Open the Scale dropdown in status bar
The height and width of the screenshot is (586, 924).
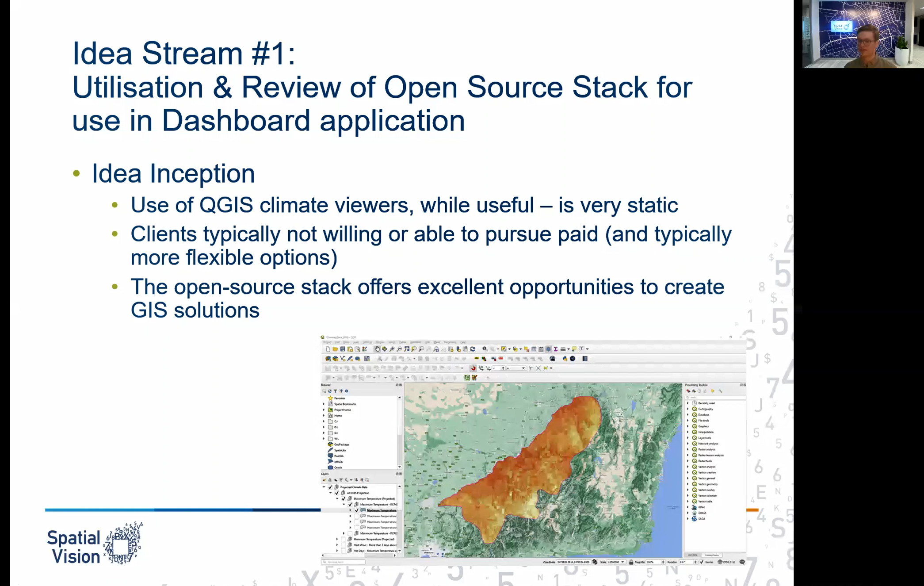coord(622,562)
